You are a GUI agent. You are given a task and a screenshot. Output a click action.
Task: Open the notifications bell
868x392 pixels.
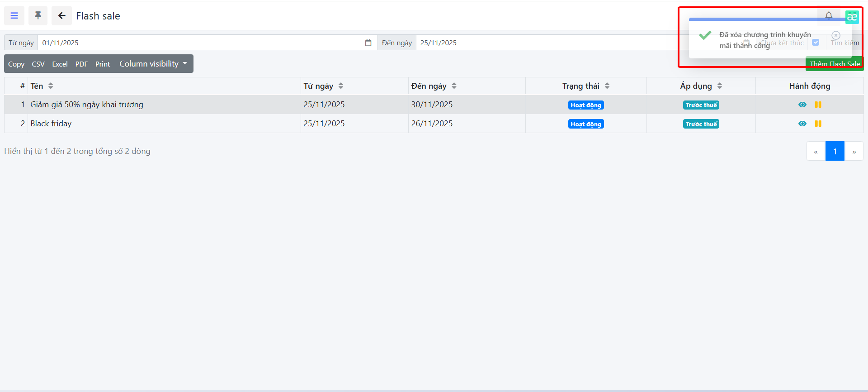pyautogui.click(x=829, y=15)
